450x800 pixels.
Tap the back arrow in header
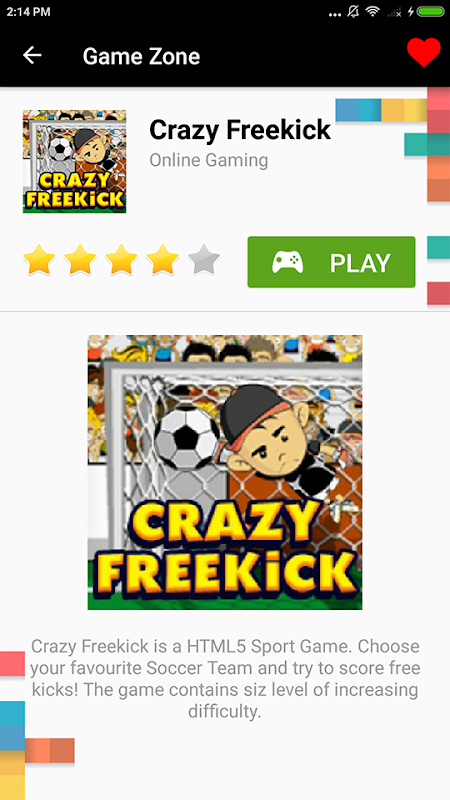pyautogui.click(x=32, y=55)
